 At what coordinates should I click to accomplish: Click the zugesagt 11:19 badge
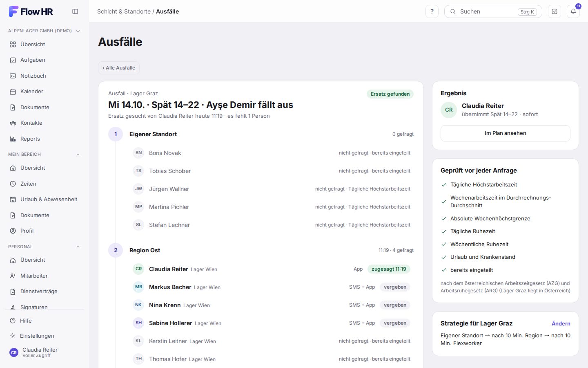pyautogui.click(x=389, y=269)
